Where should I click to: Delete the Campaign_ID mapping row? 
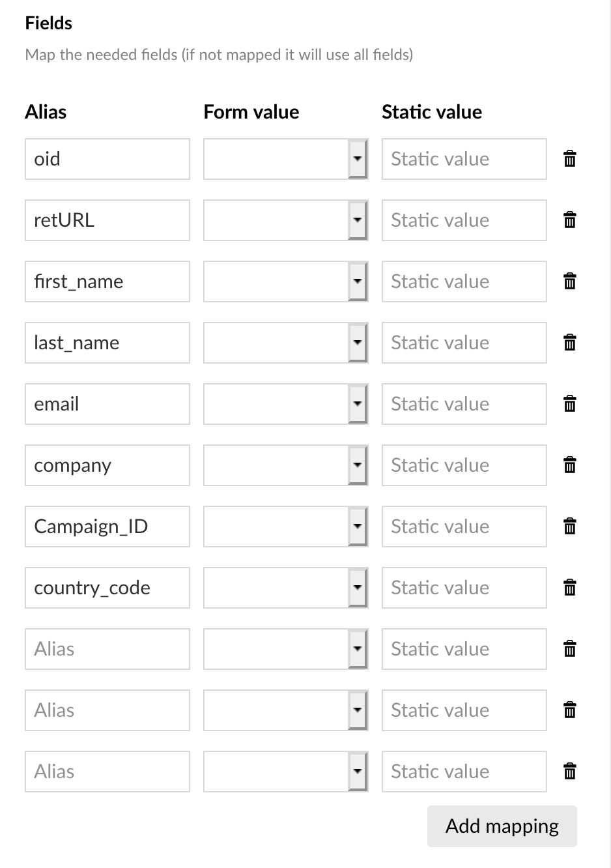tap(569, 527)
